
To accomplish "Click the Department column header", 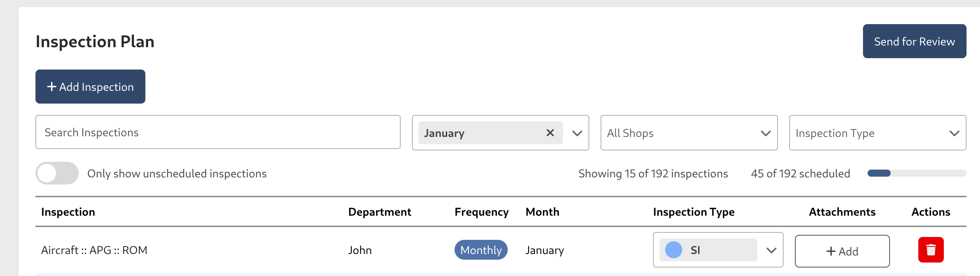I will (x=379, y=212).
